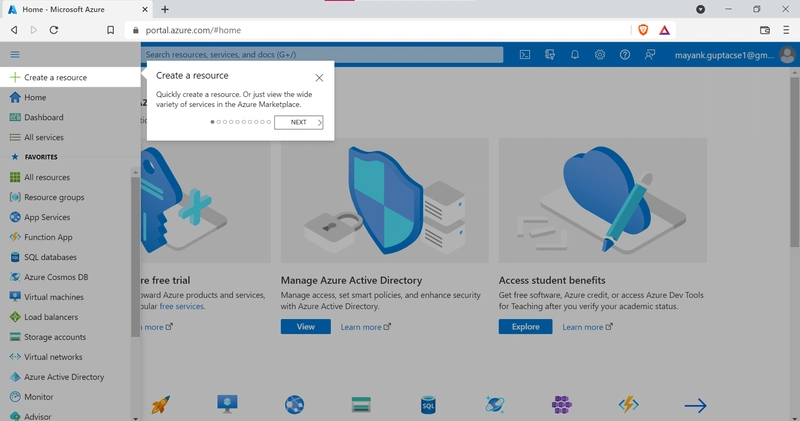
Task: Open the Directory and subscription filter icon
Action: pyautogui.click(x=549, y=55)
